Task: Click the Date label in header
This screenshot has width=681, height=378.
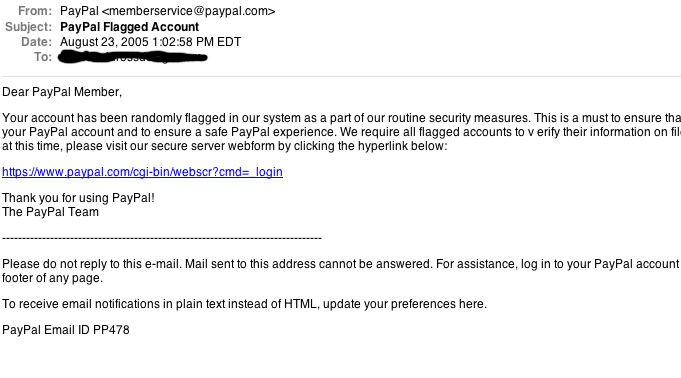Action: [36, 42]
